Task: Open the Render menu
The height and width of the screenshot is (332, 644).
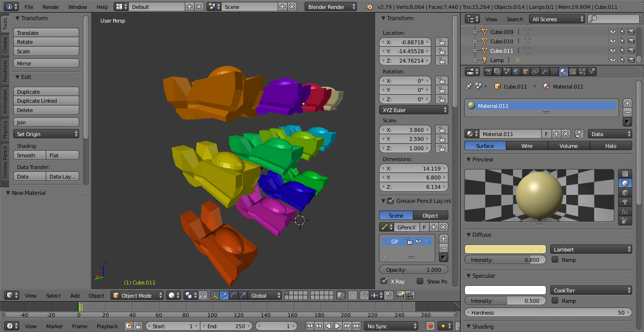Action: (x=51, y=7)
